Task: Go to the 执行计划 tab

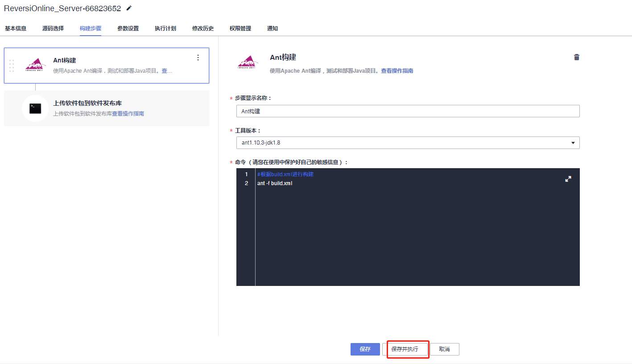Action: point(165,29)
